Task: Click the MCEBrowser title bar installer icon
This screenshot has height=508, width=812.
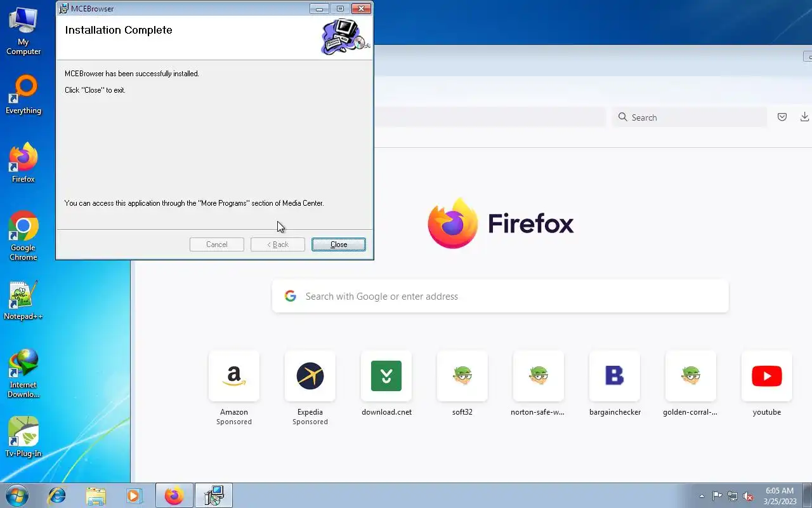Action: [63, 9]
